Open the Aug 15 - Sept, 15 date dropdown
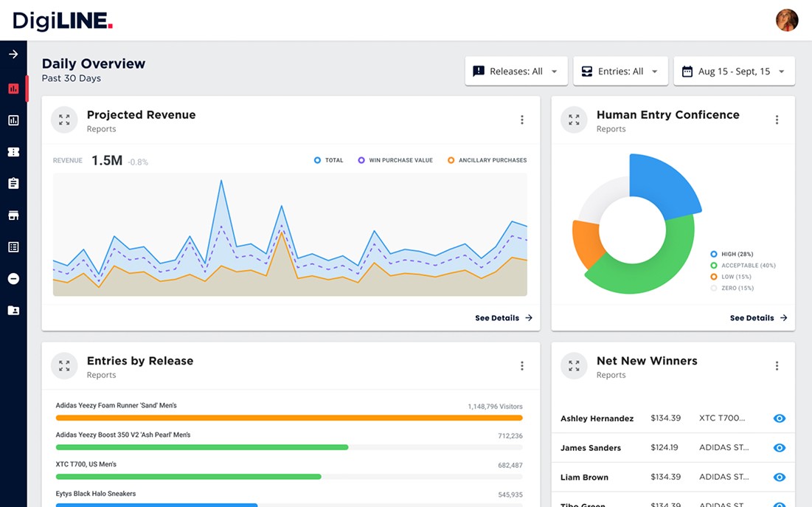This screenshot has height=507, width=812. click(735, 71)
